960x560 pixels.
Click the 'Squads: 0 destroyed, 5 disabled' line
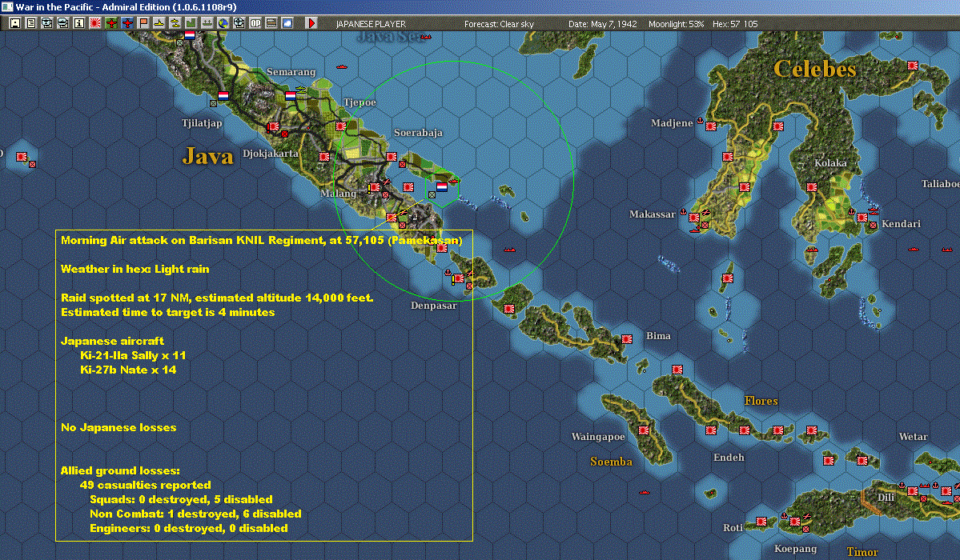181,499
